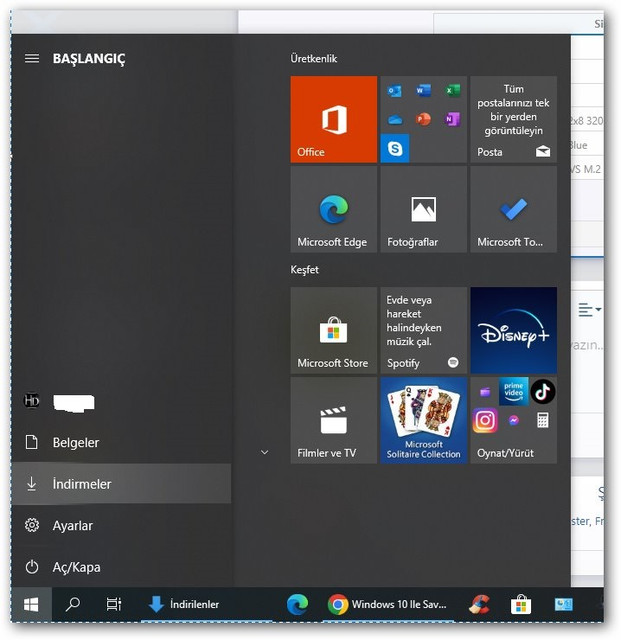Open Edge from the taskbar
The height and width of the screenshot is (640, 621).
point(297,604)
